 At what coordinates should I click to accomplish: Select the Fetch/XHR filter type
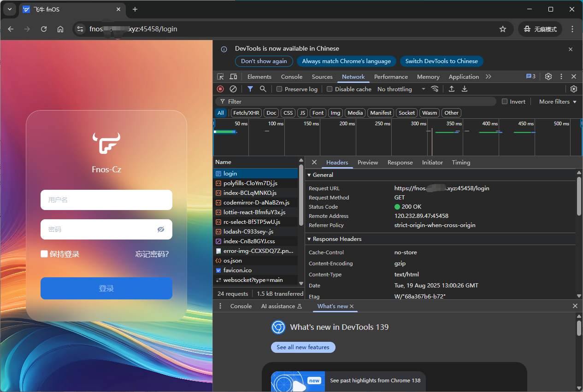coord(246,113)
